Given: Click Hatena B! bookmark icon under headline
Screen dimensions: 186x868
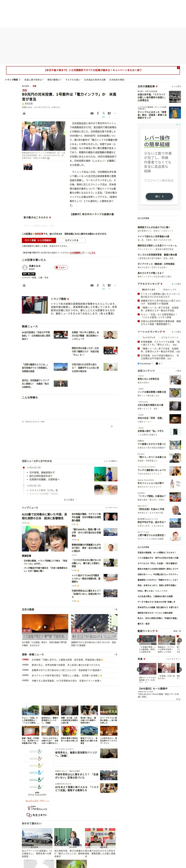Looking at the screenshot, I should (x=109, y=113).
